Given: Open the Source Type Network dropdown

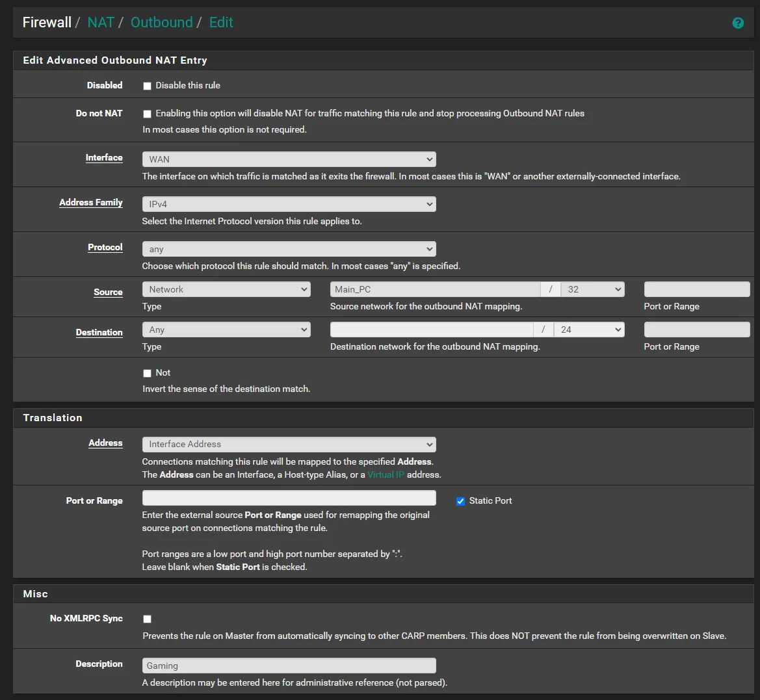Looking at the screenshot, I should pyautogui.click(x=226, y=289).
